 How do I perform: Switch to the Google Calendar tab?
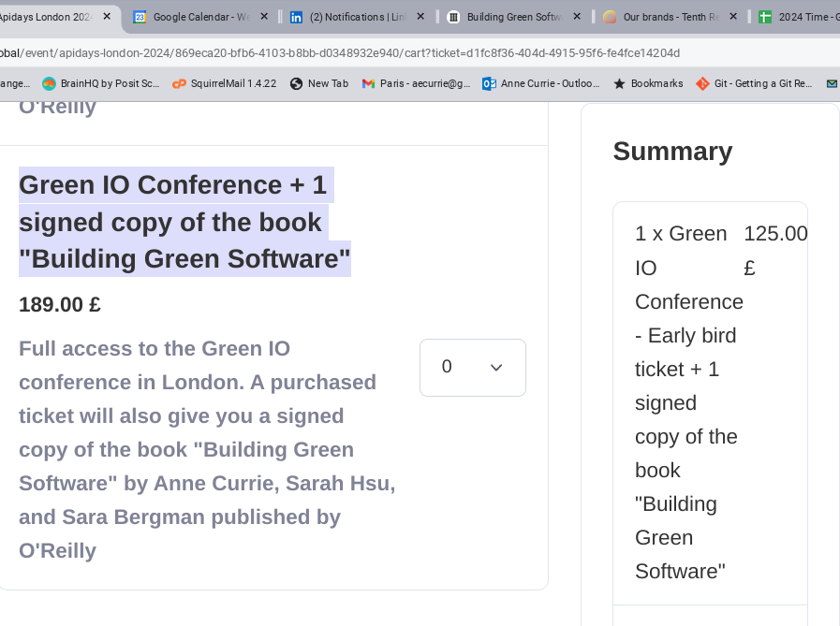201,17
